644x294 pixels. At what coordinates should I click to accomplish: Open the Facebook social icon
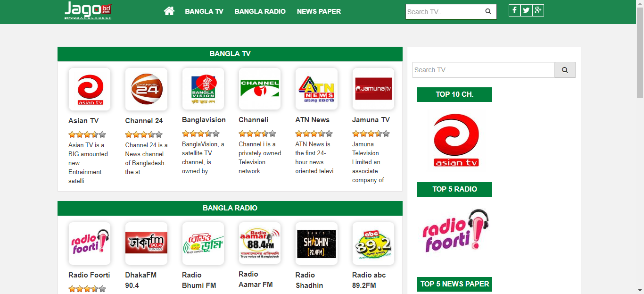514,10
